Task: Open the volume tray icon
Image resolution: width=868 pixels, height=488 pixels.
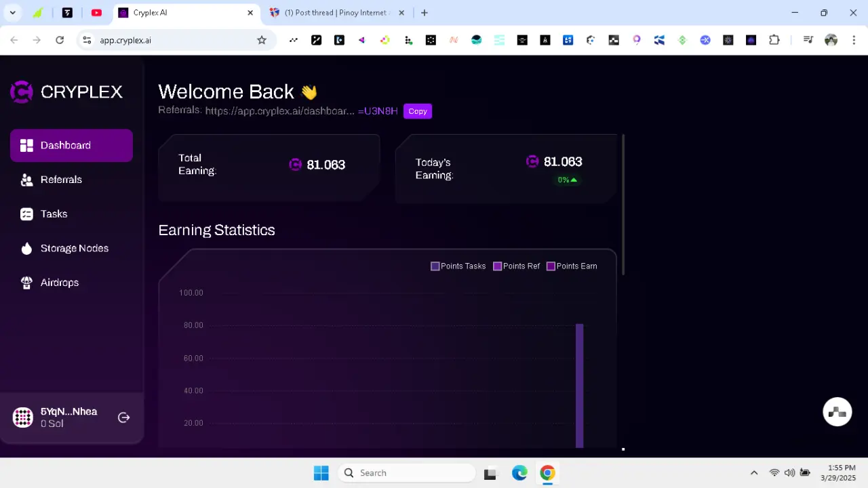Action: (789, 473)
